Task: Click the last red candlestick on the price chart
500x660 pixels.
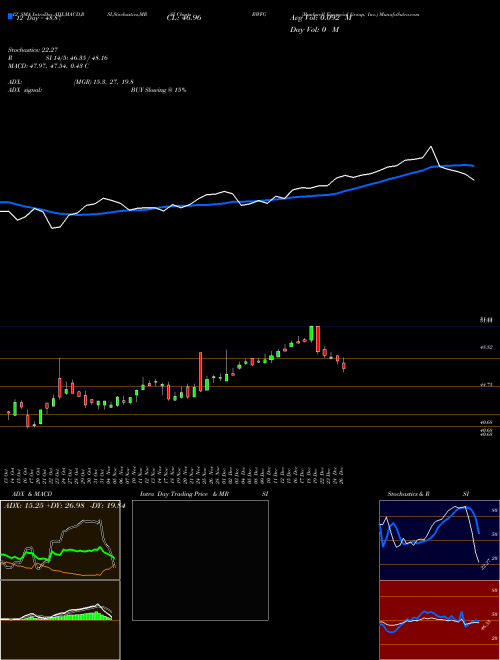Action: pyautogui.click(x=344, y=365)
